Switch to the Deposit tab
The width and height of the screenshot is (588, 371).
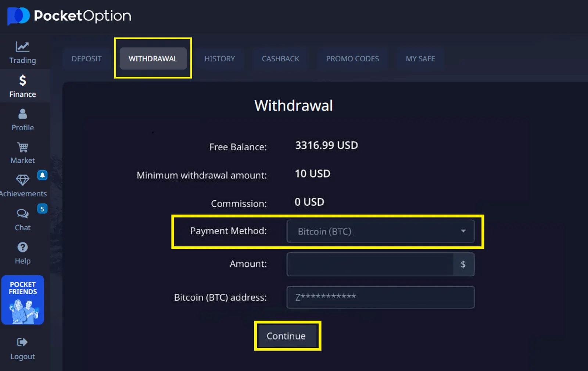pos(87,59)
